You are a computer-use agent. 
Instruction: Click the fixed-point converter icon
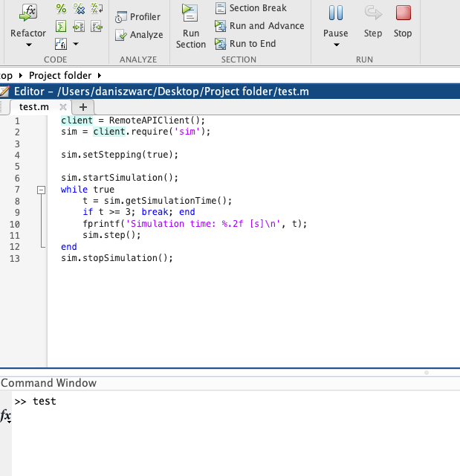(61, 44)
